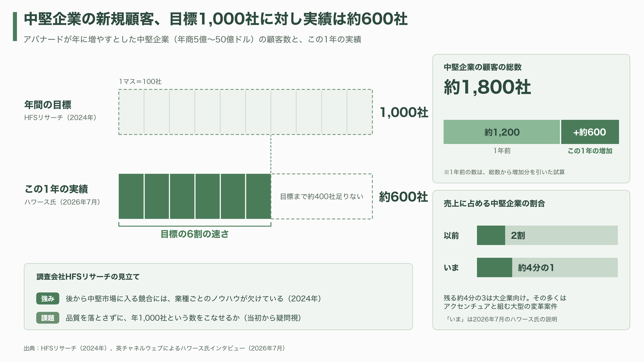This screenshot has width=644, height=362.
Task: Click the sentence starting 品質を落とさずに
Action: [184, 318]
